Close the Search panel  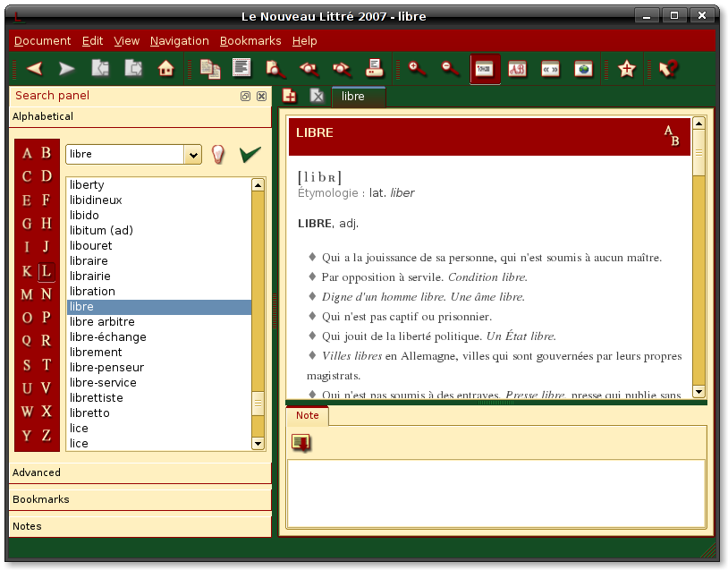coord(261,96)
